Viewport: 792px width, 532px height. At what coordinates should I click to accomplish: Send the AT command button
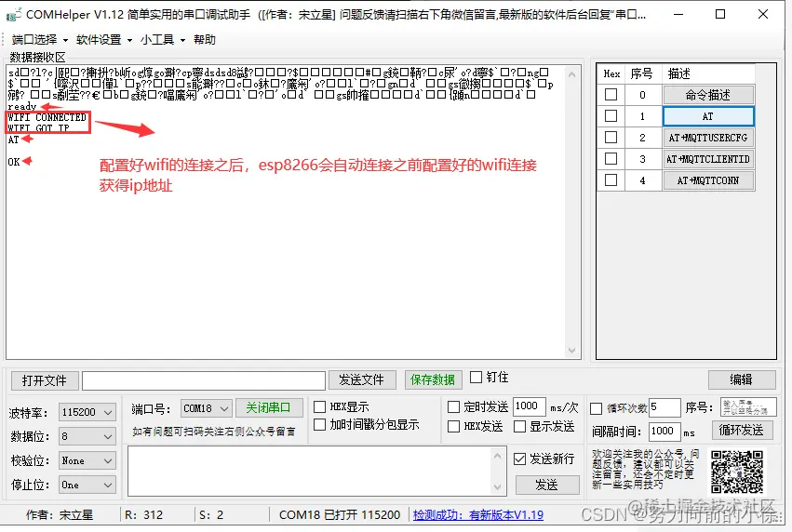[x=708, y=116]
